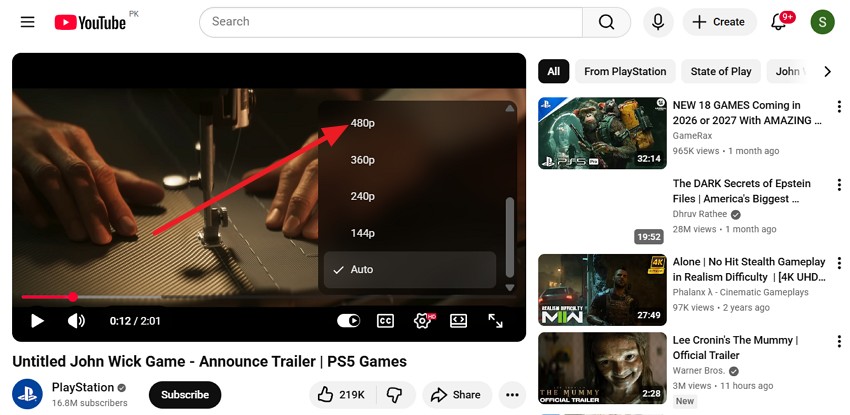Select State of Play chip
The height and width of the screenshot is (415, 850).
[x=721, y=72]
